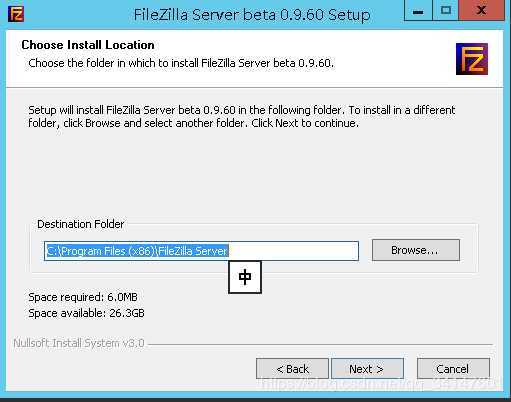511x402 pixels.
Task: Maximize the Setup window
Action: click(446, 11)
